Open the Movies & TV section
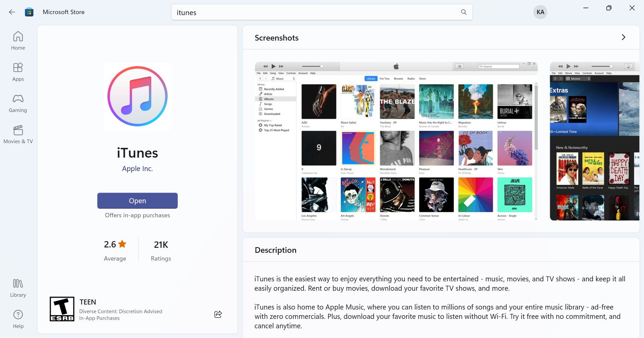Screen dimensions: 644x338 pyautogui.click(x=18, y=134)
